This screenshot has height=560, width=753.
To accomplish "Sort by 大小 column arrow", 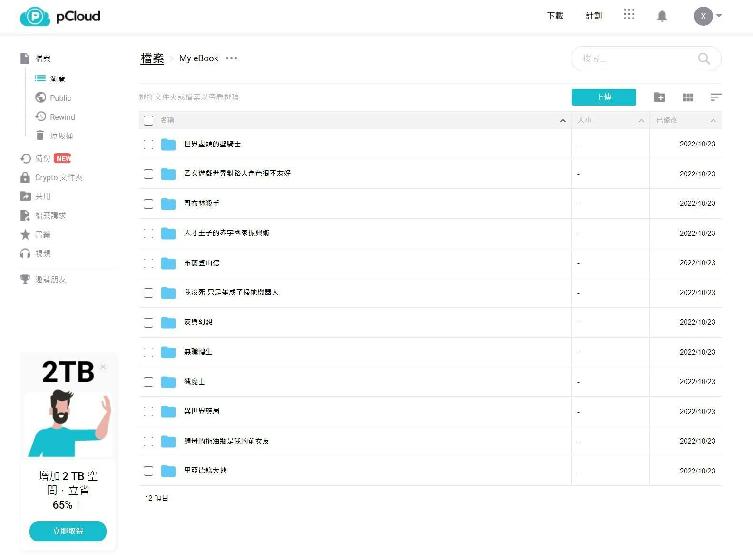I will pos(641,120).
